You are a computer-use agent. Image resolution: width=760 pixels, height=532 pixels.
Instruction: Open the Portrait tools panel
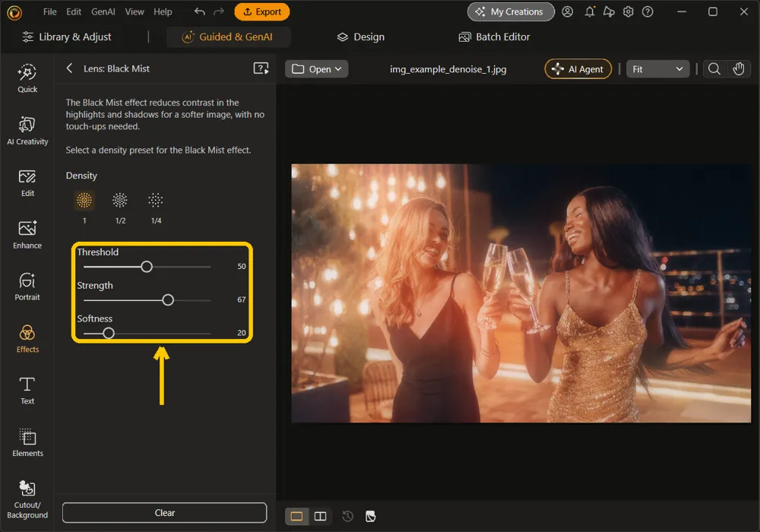(27, 287)
